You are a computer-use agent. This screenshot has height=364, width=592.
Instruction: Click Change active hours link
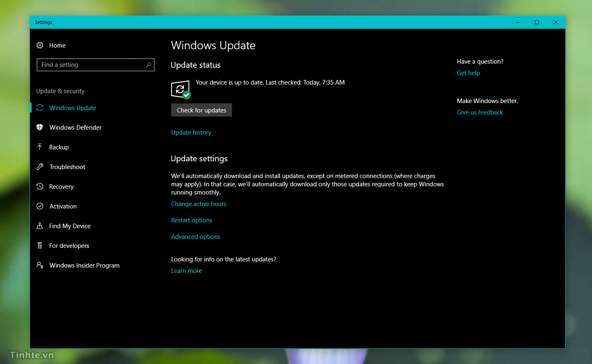[199, 204]
